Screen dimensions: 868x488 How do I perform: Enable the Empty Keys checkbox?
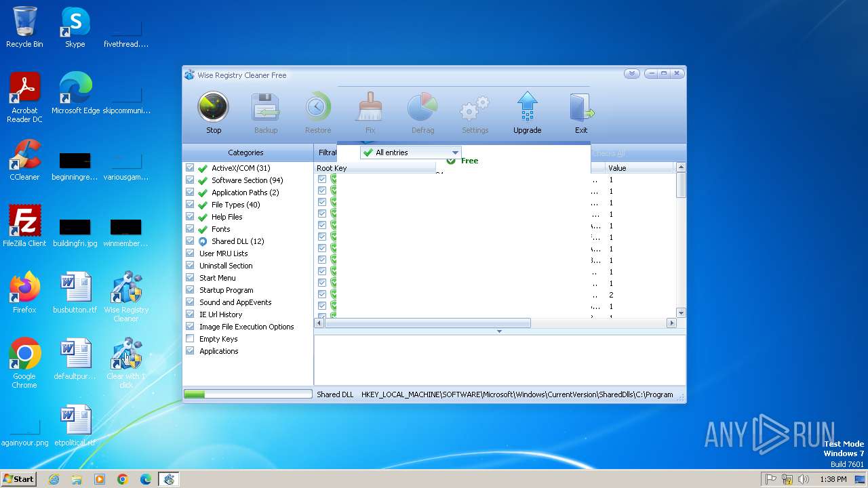[x=190, y=339]
